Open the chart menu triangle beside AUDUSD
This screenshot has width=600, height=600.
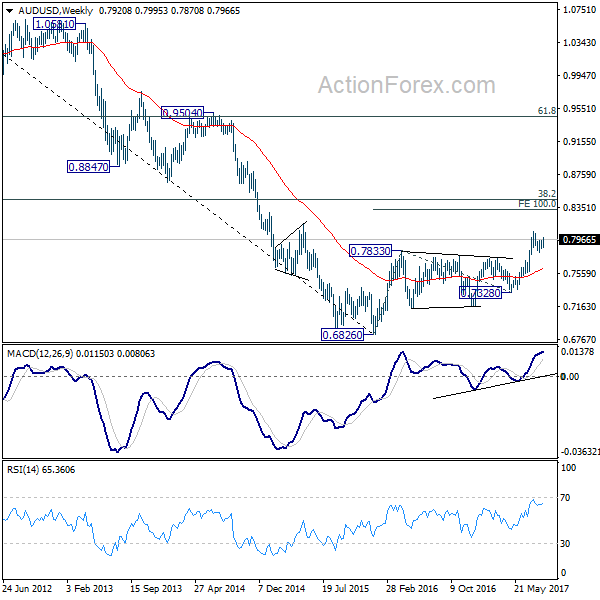(9, 11)
